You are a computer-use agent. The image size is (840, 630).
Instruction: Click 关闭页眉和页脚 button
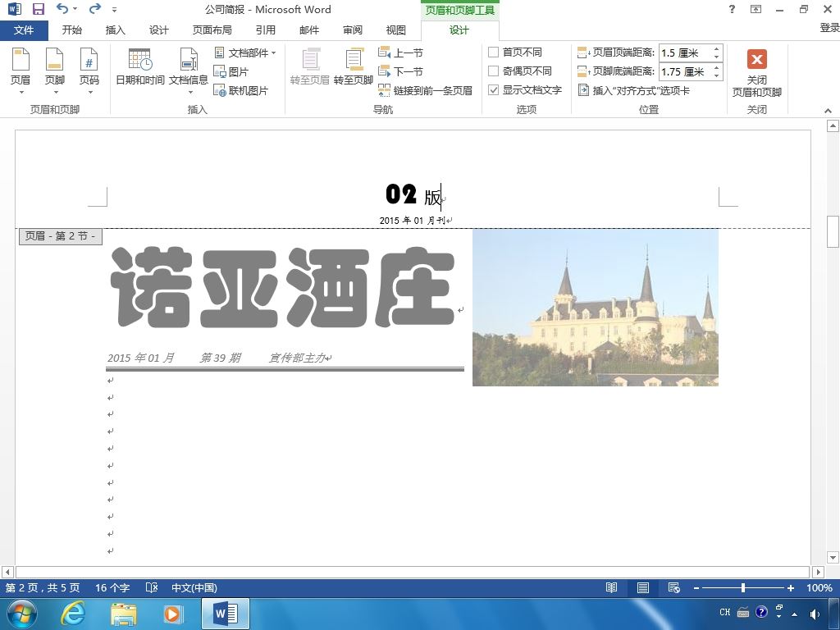pyautogui.click(x=756, y=72)
